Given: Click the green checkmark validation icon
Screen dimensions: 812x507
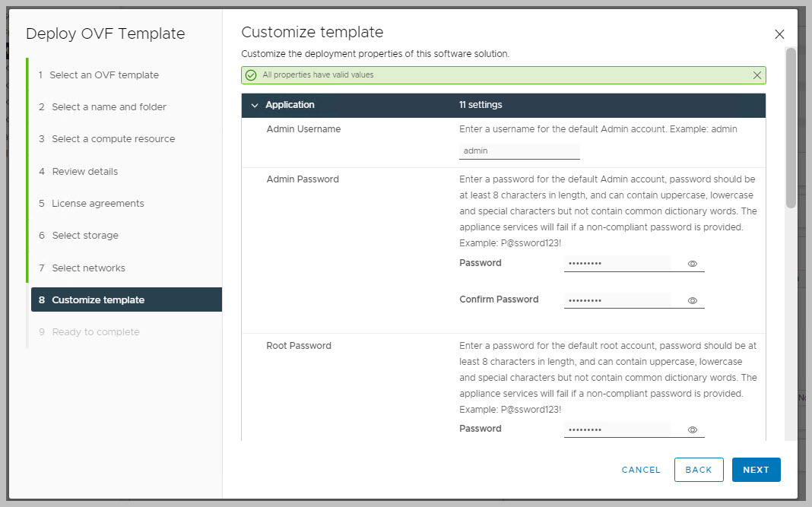Looking at the screenshot, I should (251, 75).
